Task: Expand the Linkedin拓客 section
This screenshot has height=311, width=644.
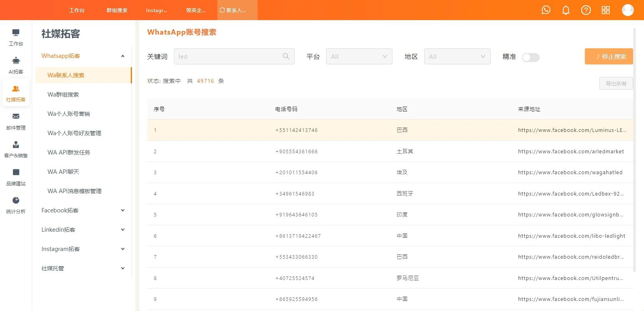Action: tap(83, 230)
